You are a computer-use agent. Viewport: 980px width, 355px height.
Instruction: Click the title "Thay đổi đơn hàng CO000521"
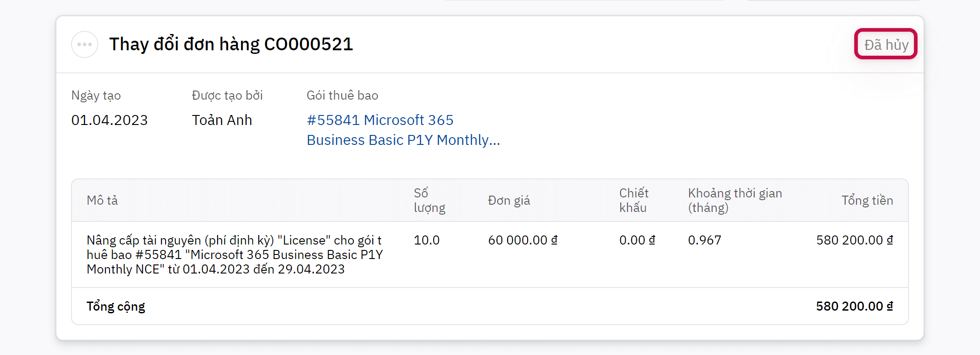point(231,44)
